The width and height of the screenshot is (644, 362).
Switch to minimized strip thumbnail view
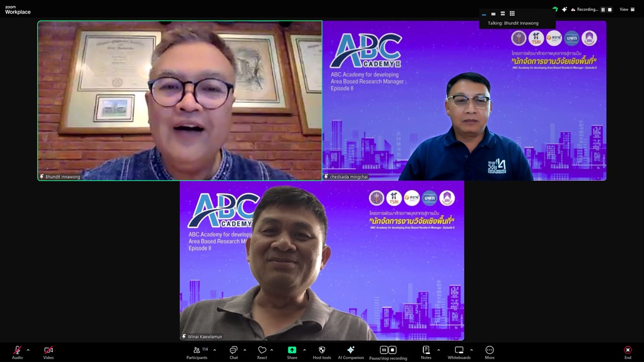point(484,14)
